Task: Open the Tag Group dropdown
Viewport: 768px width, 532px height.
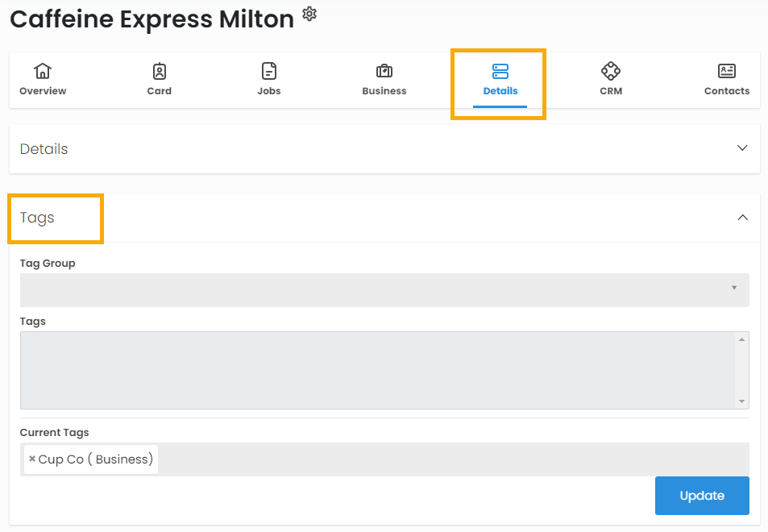Action: [x=384, y=289]
